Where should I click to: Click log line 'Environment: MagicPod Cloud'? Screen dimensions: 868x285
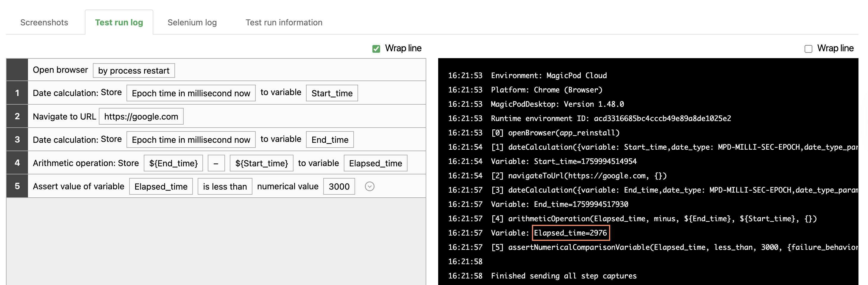tap(549, 75)
